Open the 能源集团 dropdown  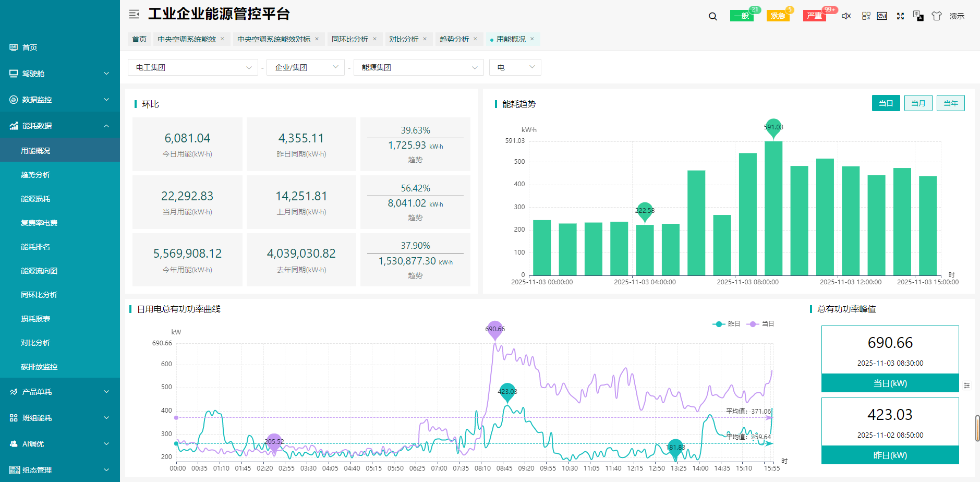419,67
